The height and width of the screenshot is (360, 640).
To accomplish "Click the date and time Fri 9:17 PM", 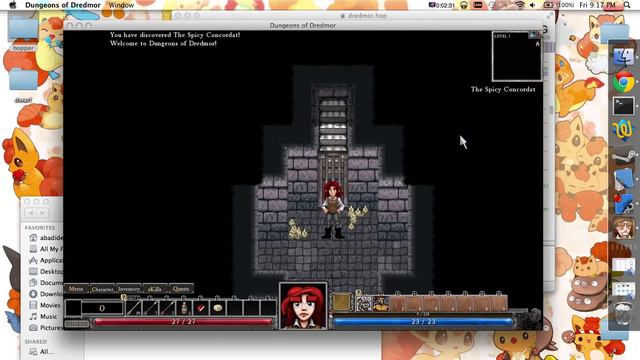I will point(597,5).
